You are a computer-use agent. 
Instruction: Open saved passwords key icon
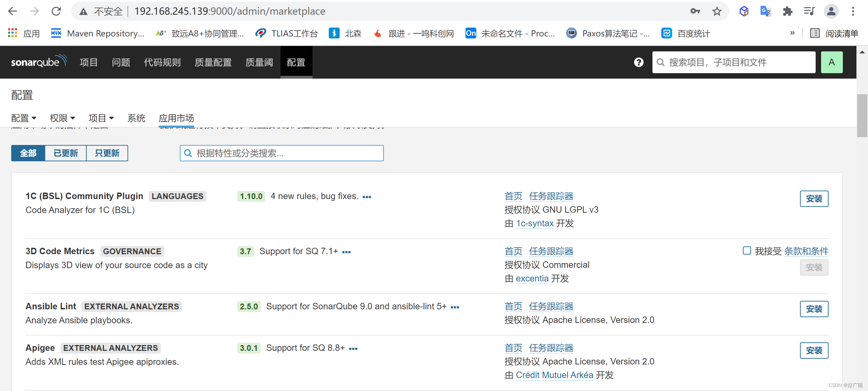[x=695, y=11]
